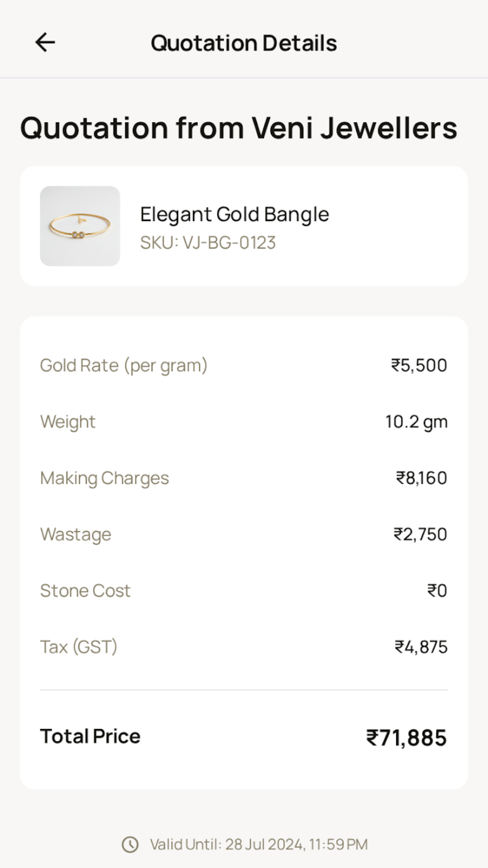Tap the 10.2 gm weight value
Viewport: 488px width, 868px height.
pyautogui.click(x=416, y=422)
